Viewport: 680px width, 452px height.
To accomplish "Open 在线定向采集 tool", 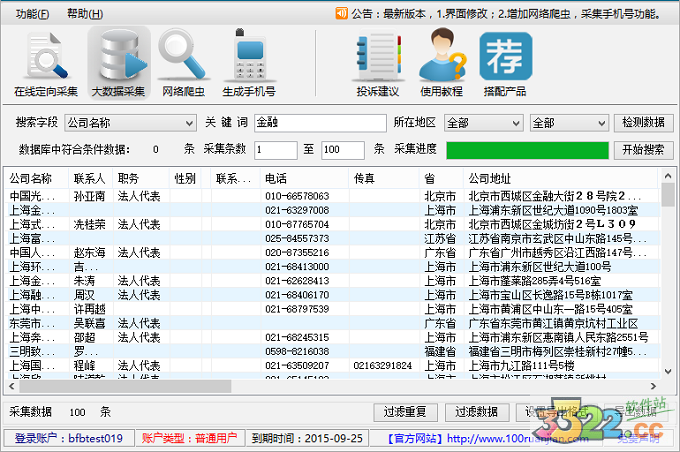I will (x=46, y=64).
